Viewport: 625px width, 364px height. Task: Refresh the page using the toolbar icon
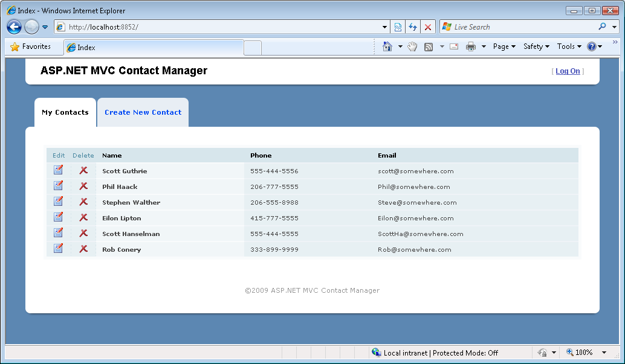pyautogui.click(x=413, y=27)
